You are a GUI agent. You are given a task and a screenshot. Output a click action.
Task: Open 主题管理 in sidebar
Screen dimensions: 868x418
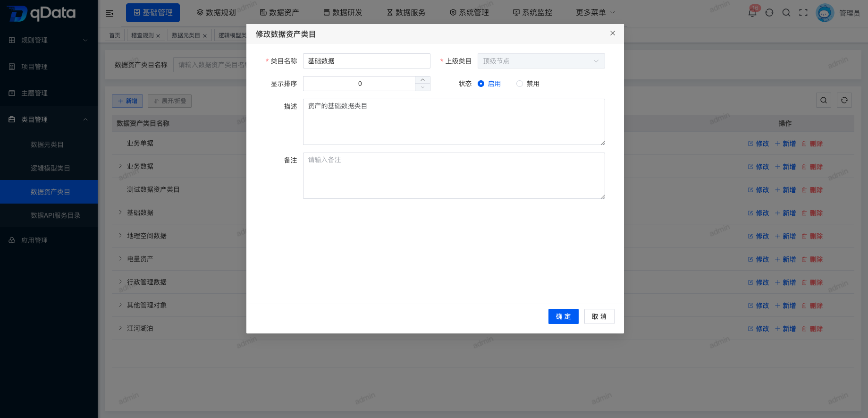coord(49,93)
